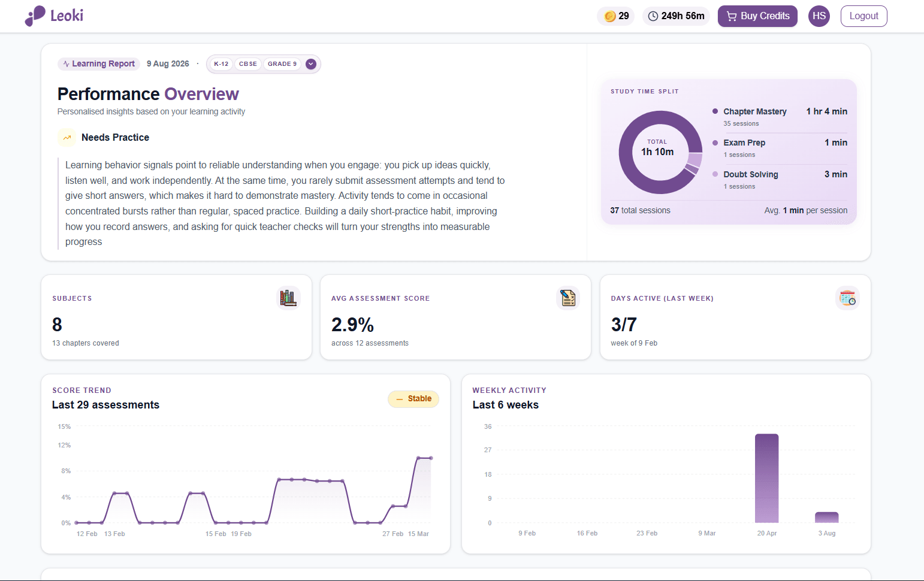The height and width of the screenshot is (581, 924).
Task: Click the week of 9 Feb text
Action: (634, 343)
